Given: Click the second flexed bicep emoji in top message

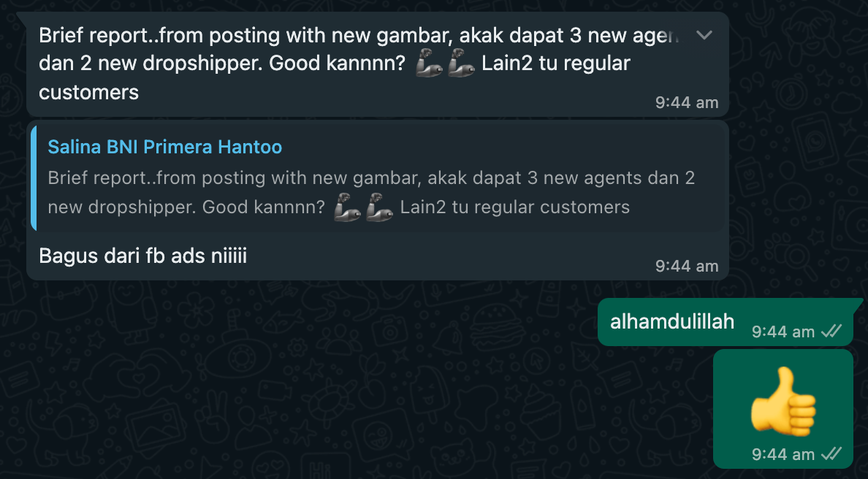Looking at the screenshot, I should pos(462,63).
